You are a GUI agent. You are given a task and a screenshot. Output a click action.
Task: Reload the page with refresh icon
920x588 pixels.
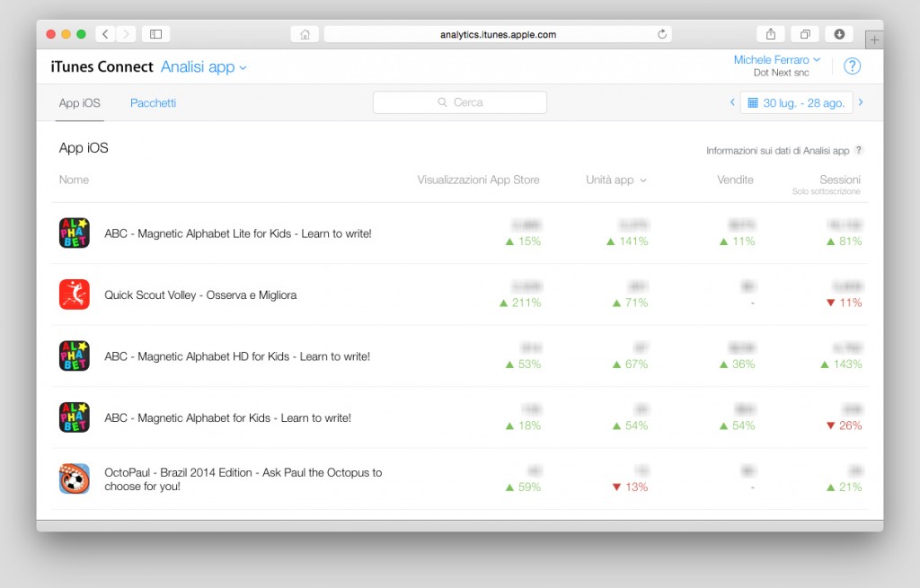point(662,34)
